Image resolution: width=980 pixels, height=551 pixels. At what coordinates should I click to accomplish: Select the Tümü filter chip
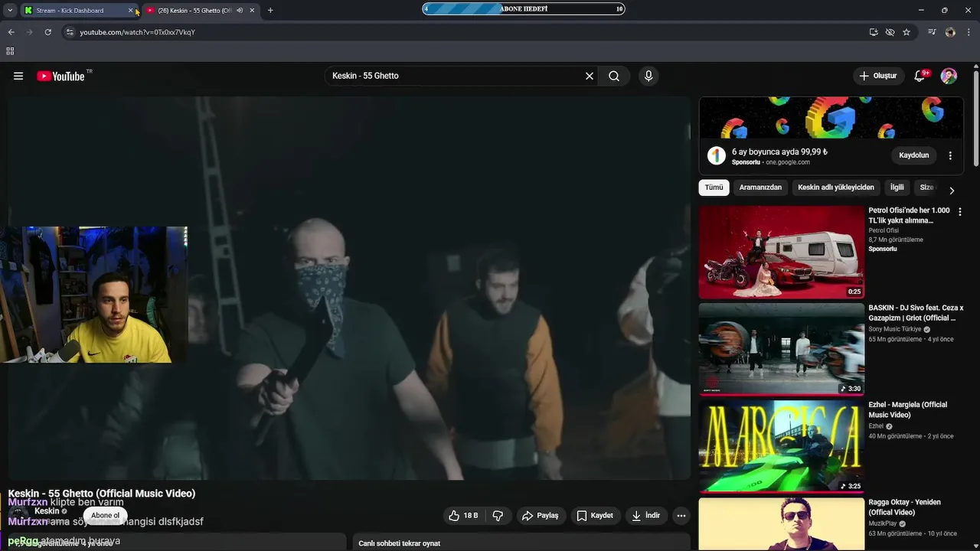[x=714, y=187]
